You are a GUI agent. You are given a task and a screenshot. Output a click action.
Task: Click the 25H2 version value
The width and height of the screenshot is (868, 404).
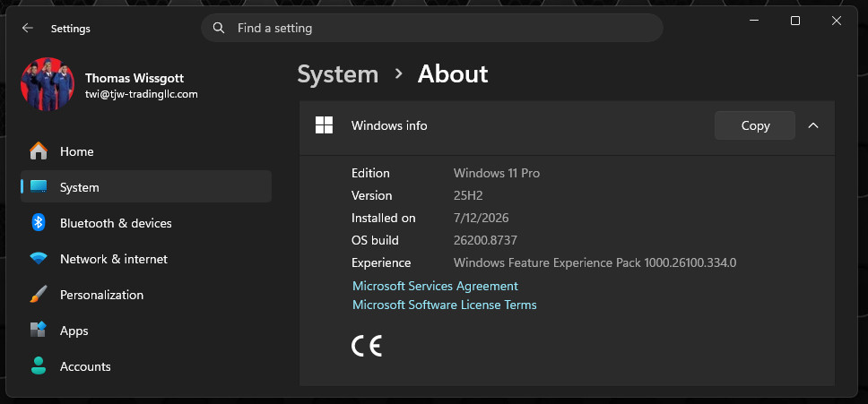(x=468, y=195)
